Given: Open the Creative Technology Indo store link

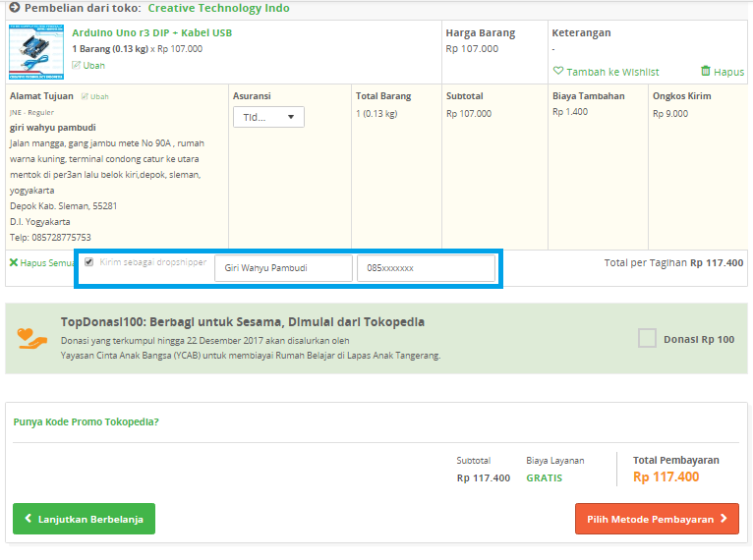Looking at the screenshot, I should [x=218, y=8].
